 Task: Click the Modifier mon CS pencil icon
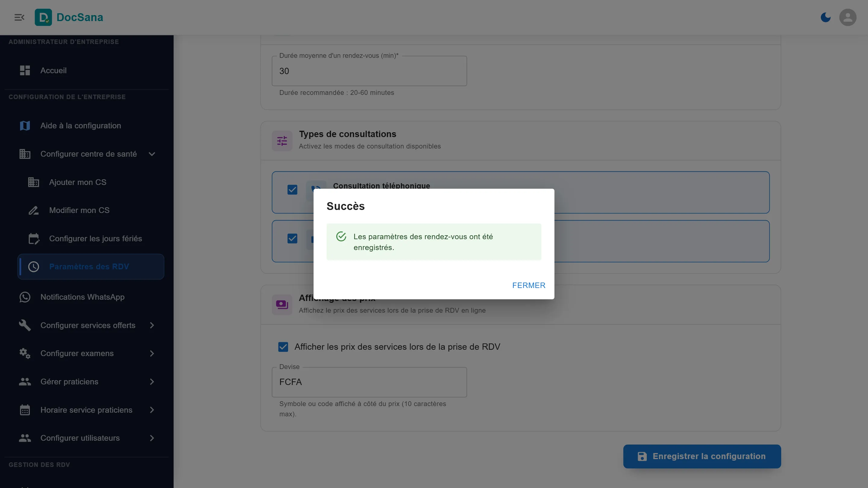[33, 210]
